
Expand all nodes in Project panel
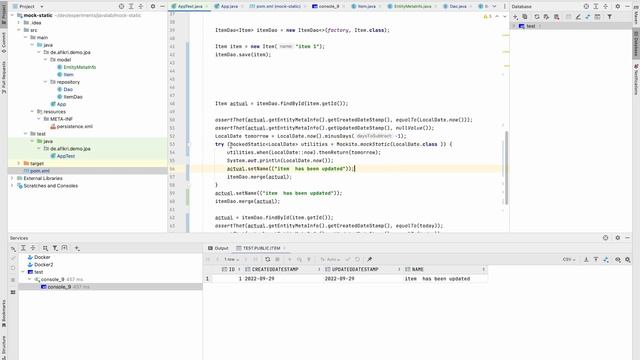(x=131, y=7)
